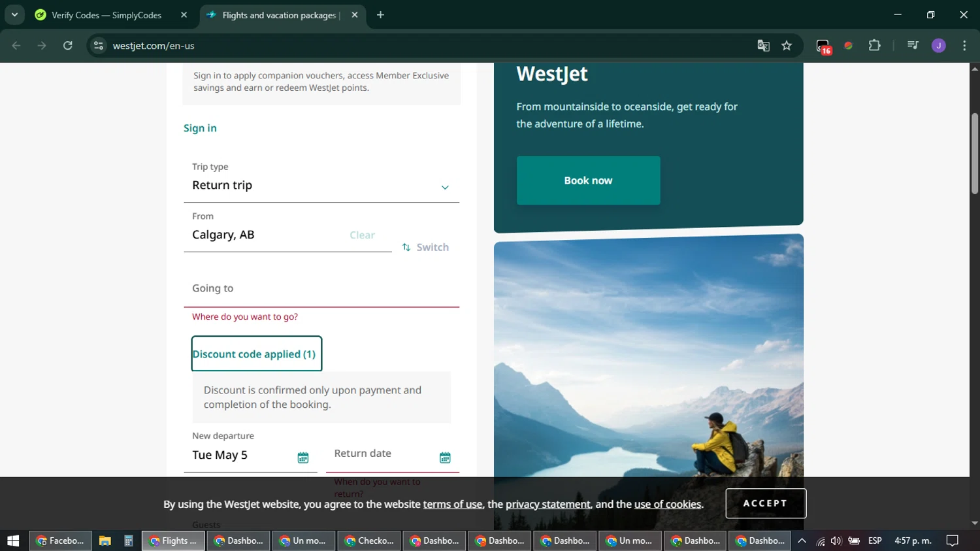Reload the WestJet page
The image size is (980, 551).
click(68, 46)
